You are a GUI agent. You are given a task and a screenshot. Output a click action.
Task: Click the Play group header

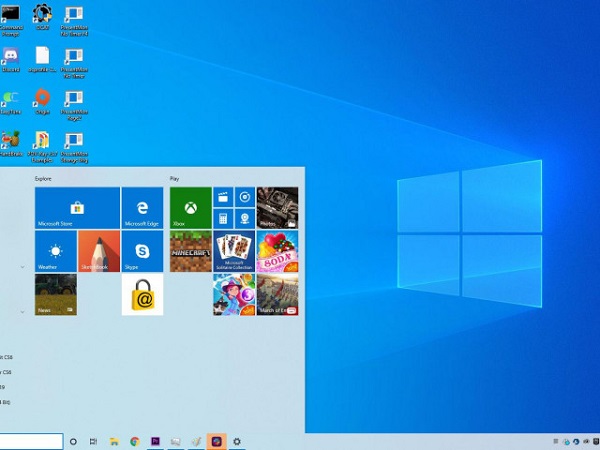[x=174, y=179]
